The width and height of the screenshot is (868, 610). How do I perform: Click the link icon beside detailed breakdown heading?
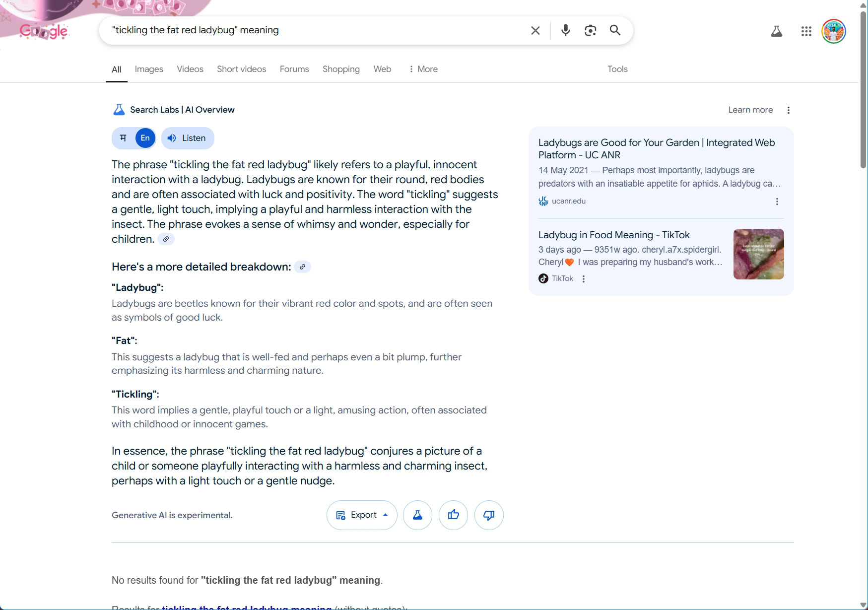click(x=303, y=267)
